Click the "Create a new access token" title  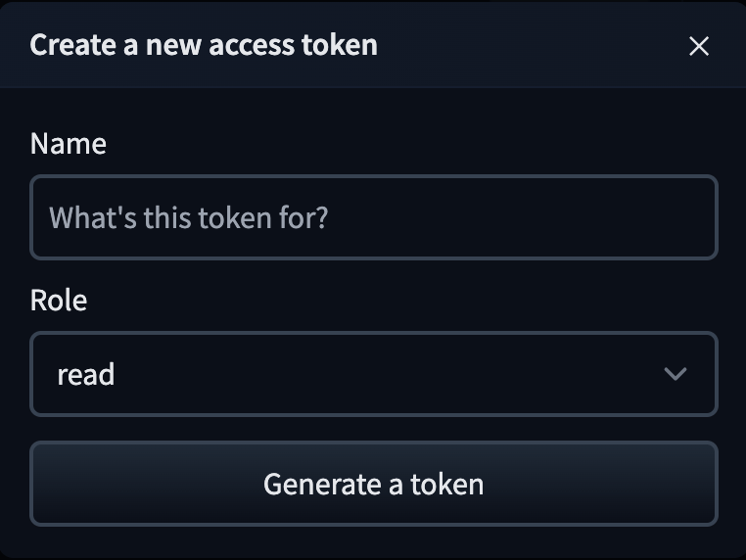(204, 45)
